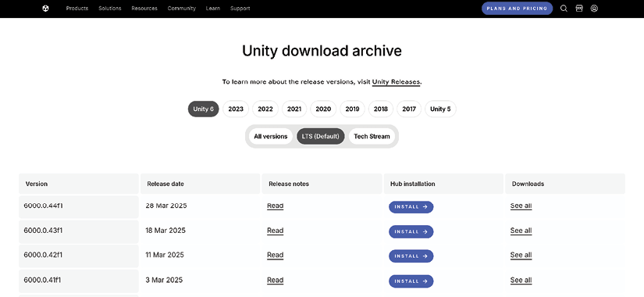644x297 pixels.
Task: Click the Downloads column header
Action: [x=565, y=184]
